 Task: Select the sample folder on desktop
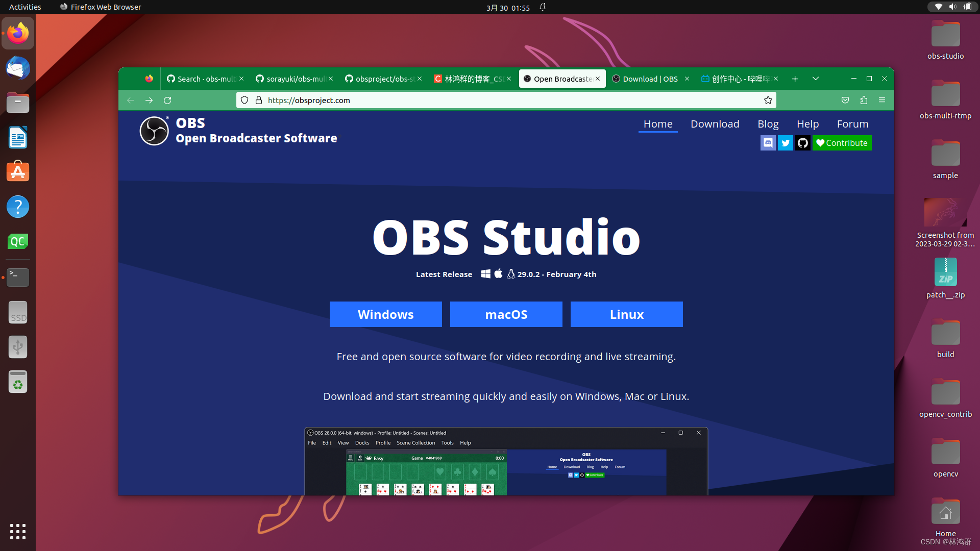pyautogui.click(x=945, y=160)
